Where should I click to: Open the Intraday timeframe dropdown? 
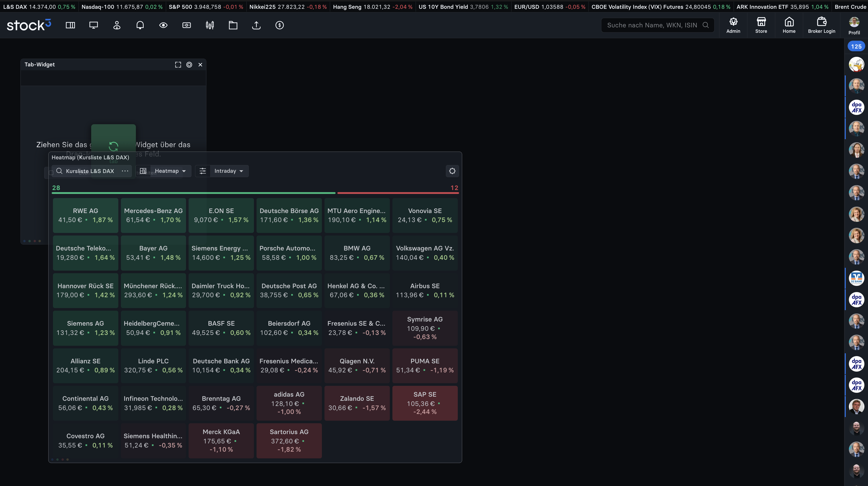click(229, 171)
